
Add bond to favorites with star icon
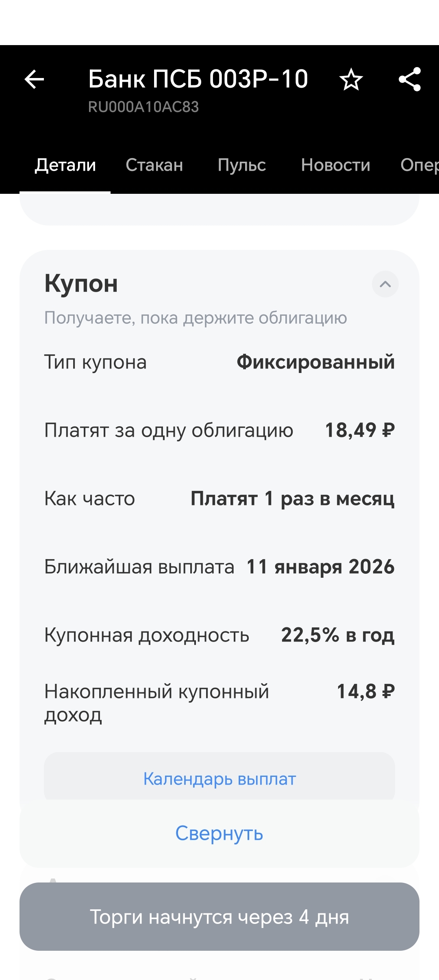[x=351, y=80]
